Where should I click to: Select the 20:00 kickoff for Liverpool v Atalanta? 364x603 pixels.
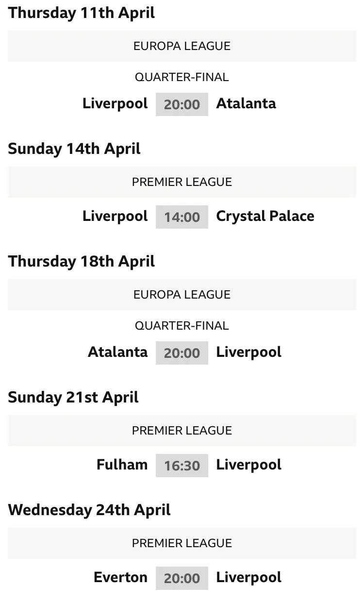click(182, 104)
